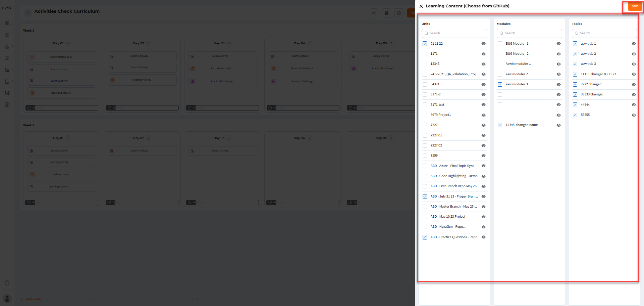
Task: Open the 'Video Activity' card in Week 2
Action: (62, 175)
